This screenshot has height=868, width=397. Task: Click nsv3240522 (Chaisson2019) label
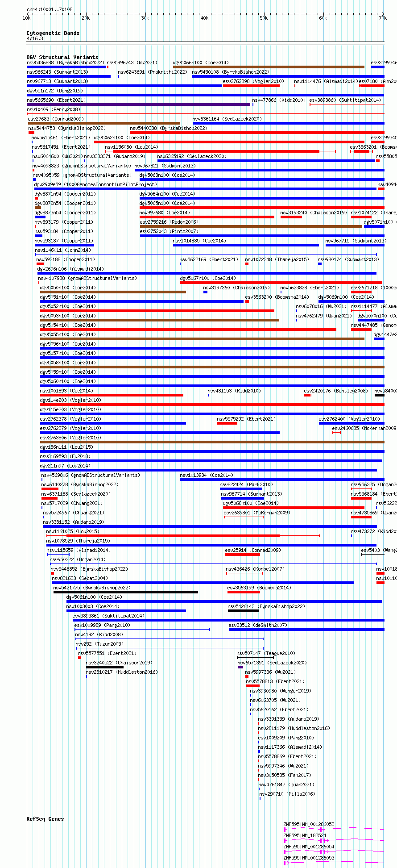119,663
